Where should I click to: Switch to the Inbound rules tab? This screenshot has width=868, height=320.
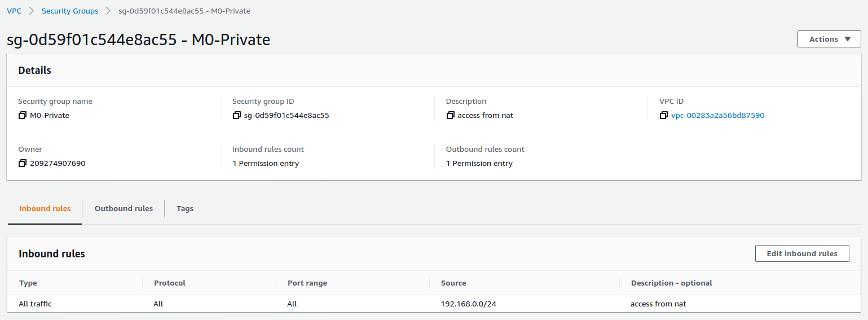pyautogui.click(x=45, y=209)
